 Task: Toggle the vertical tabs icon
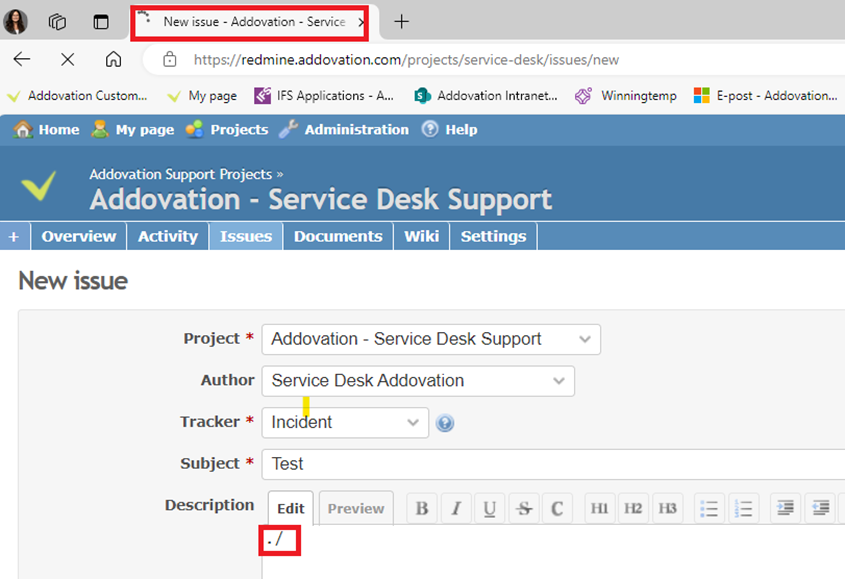[x=101, y=22]
